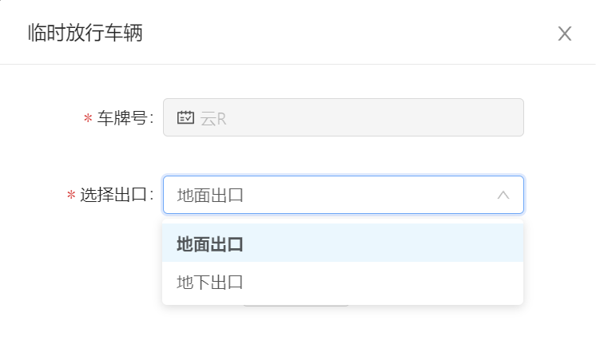Click the license plate calendar icon

pyautogui.click(x=185, y=117)
